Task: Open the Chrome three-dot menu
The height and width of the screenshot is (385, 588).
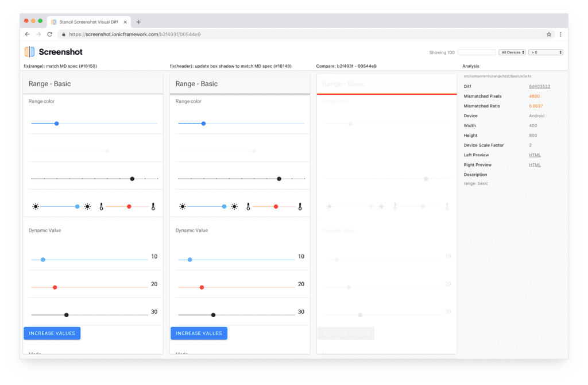Action: [x=560, y=34]
